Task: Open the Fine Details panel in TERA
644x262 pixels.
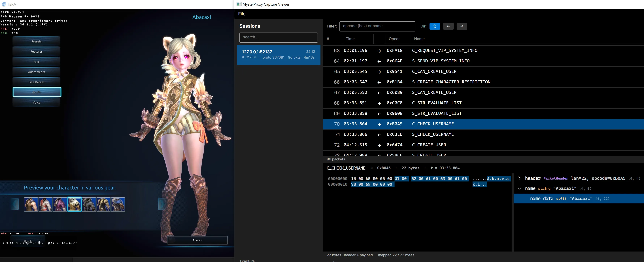Action: tap(37, 82)
